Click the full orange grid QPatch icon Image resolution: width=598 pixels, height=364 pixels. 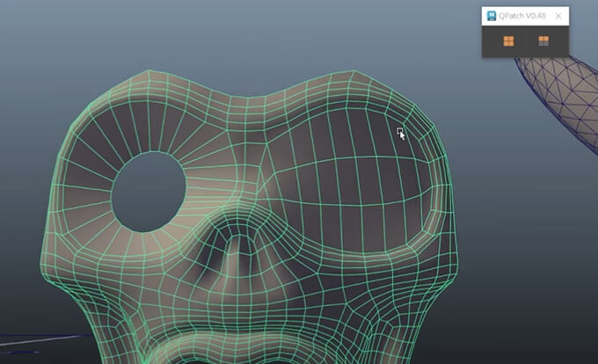(508, 40)
